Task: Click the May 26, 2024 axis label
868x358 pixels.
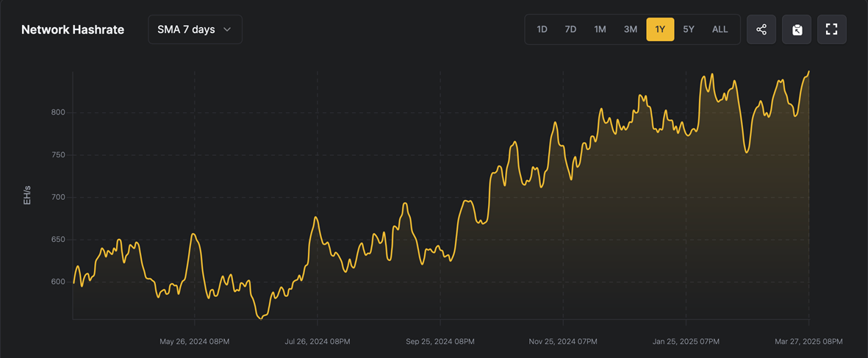Action: click(194, 342)
